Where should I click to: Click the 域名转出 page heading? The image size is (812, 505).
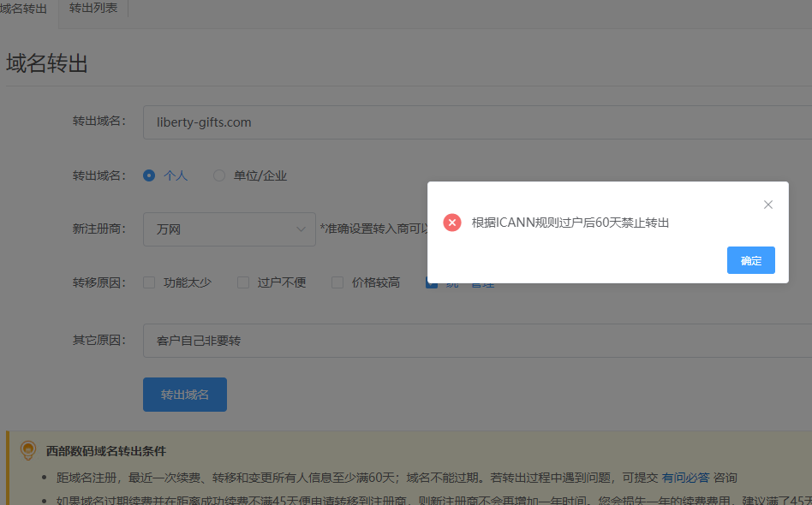[x=47, y=63]
